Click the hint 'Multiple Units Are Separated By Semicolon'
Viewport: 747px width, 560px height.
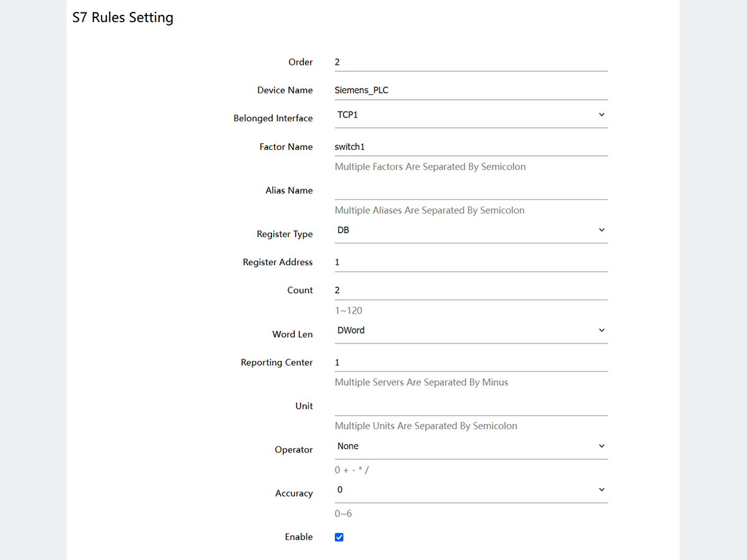426,426
